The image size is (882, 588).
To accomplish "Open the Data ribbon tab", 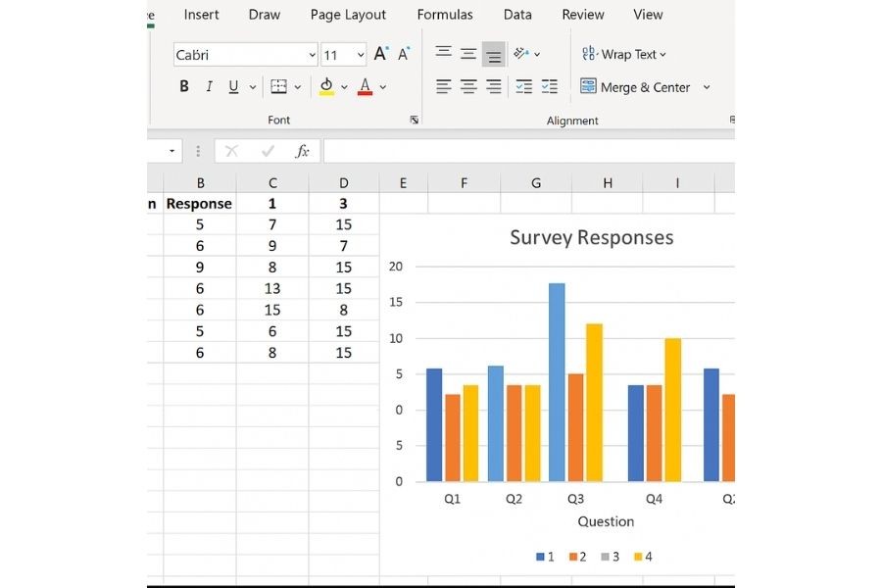I will (x=517, y=15).
